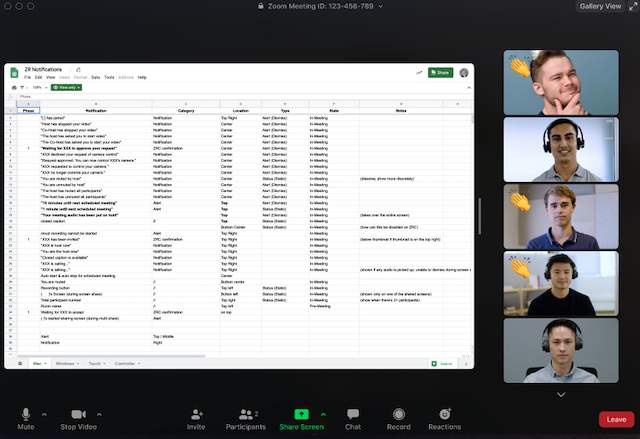This screenshot has width=640, height=439.
Task: Start Share Screen
Action: [301, 419]
